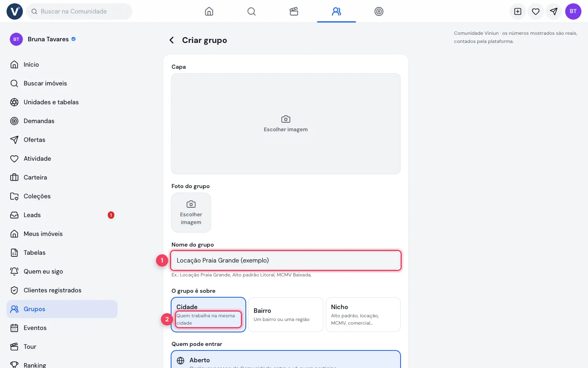Open the clapperboard video tab in top navigation
Viewport: 588px width, 368px height.
pyautogui.click(x=294, y=11)
